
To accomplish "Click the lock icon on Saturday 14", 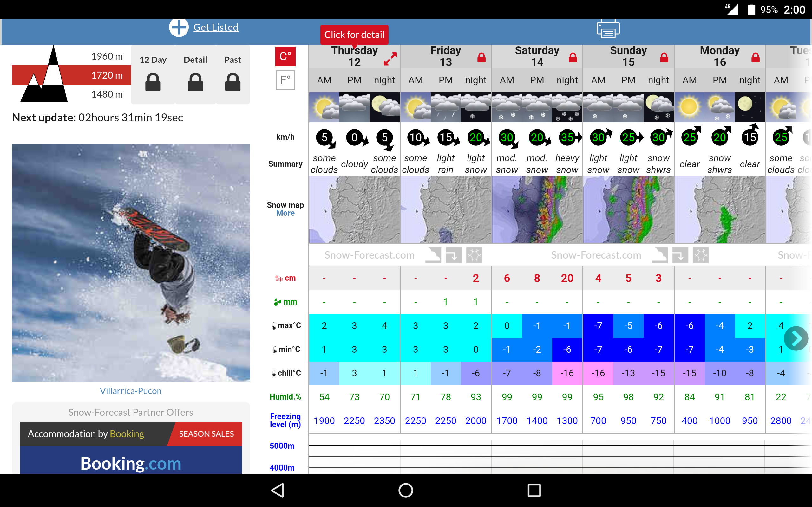I will 573,58.
